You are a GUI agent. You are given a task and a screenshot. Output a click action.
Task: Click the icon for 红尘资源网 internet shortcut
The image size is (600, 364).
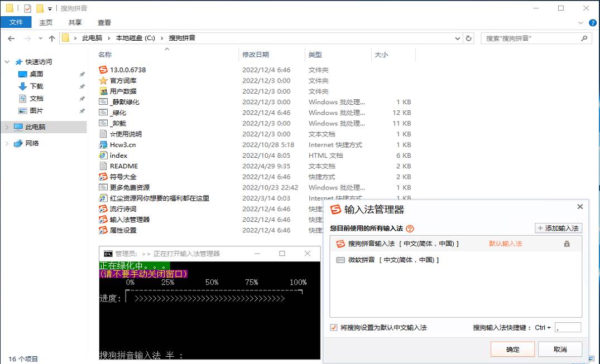click(x=103, y=198)
